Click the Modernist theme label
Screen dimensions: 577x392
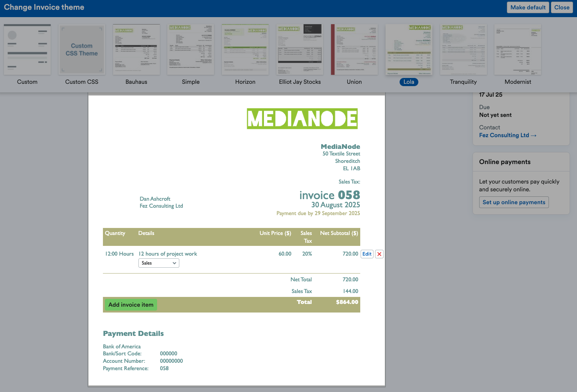tap(518, 82)
